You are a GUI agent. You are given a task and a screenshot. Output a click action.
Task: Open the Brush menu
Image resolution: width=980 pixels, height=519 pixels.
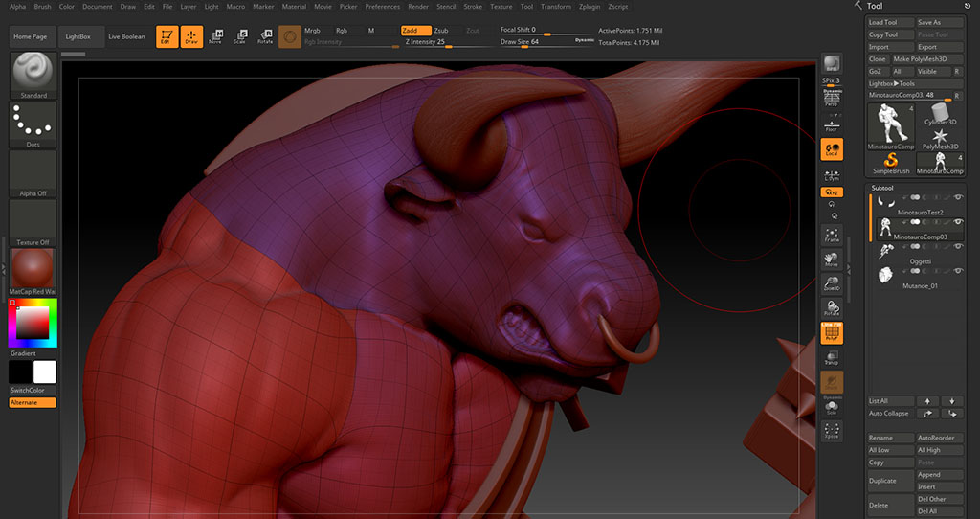[42, 7]
